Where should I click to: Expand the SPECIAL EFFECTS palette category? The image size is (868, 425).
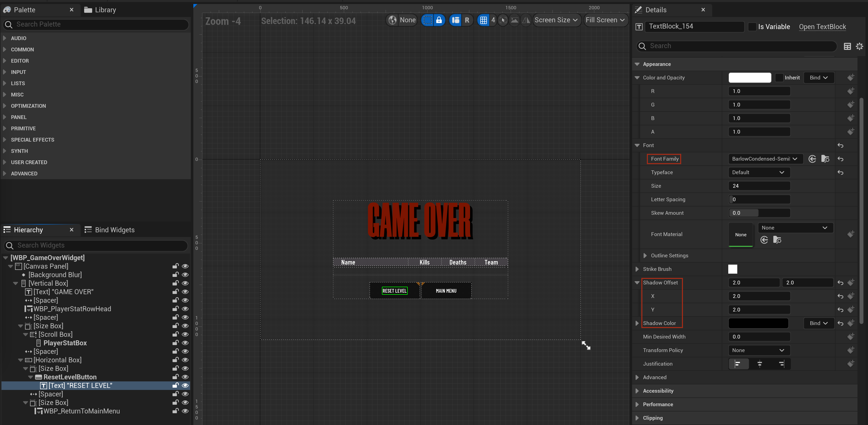[4, 140]
